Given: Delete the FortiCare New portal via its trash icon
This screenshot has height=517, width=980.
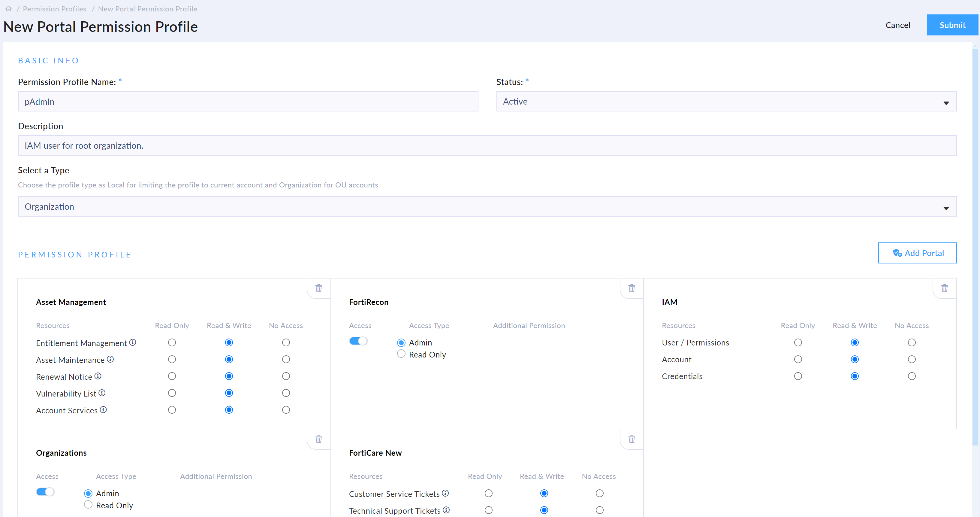Looking at the screenshot, I should pyautogui.click(x=632, y=439).
